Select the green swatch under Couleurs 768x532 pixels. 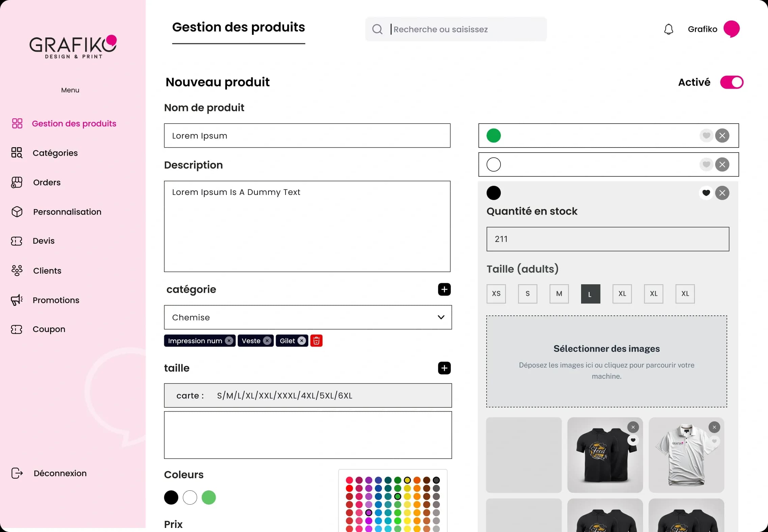tap(209, 498)
